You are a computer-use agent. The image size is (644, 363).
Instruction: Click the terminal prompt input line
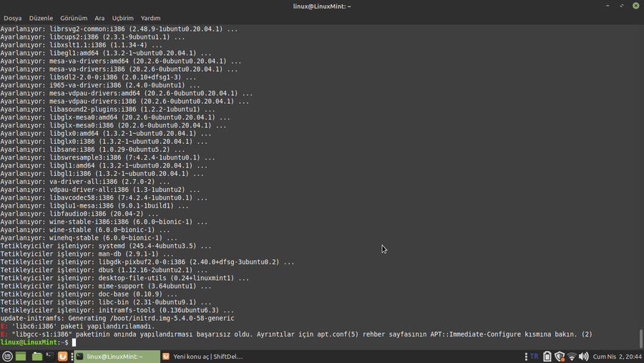coord(322,342)
